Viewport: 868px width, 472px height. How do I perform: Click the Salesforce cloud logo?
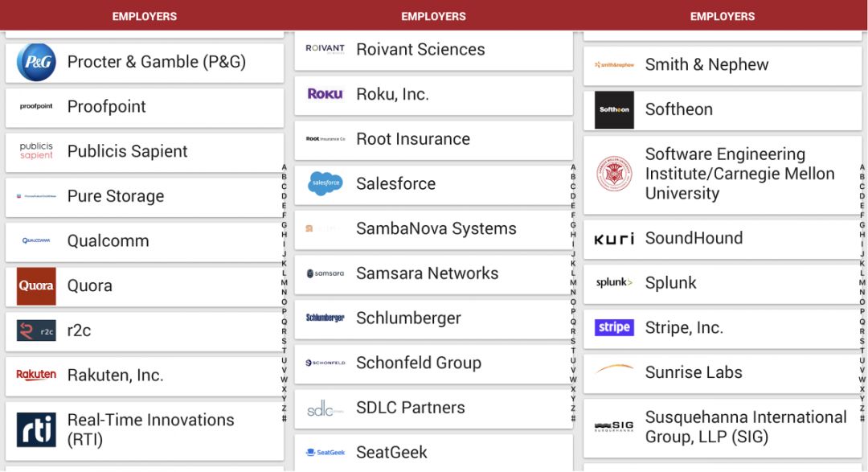(x=325, y=183)
